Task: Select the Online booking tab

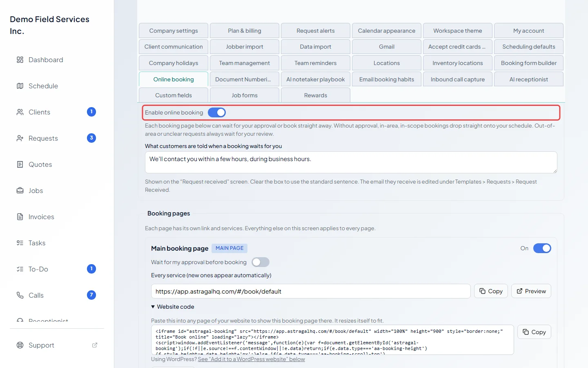Action: (174, 79)
